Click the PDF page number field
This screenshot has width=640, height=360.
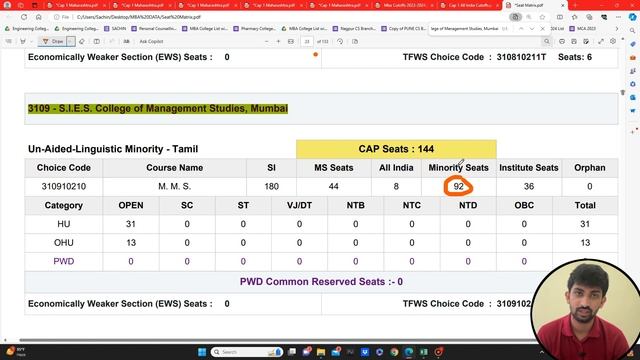[307, 41]
